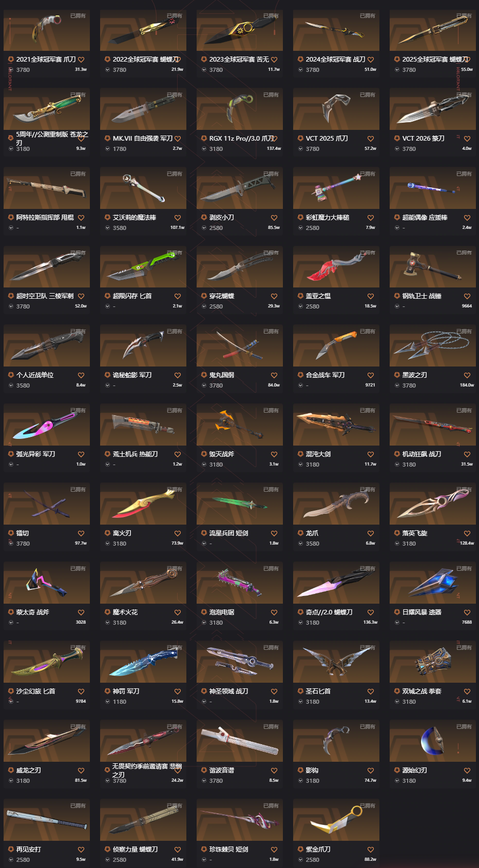Click the tier icon beside 2021全球冠军赛 爪刀
This screenshot has width=479, height=868.
tap(11, 60)
